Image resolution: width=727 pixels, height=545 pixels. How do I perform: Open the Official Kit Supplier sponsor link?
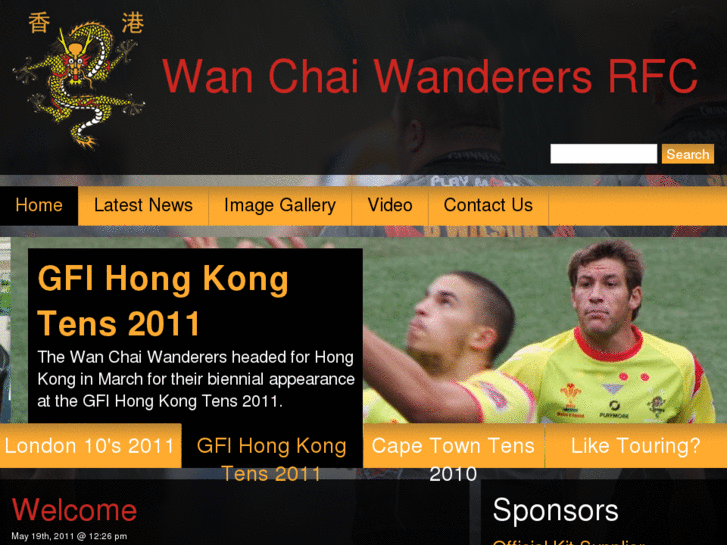coord(568,542)
